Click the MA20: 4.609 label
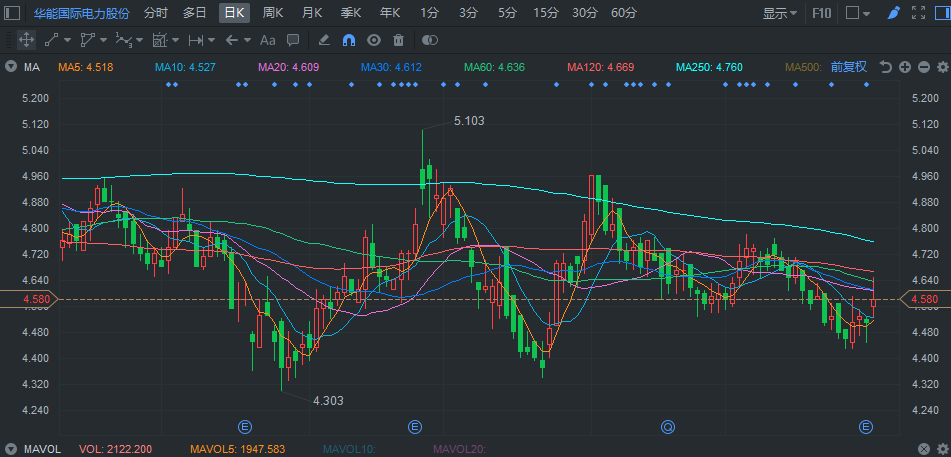Viewport: 951px width, 457px height. click(289, 67)
